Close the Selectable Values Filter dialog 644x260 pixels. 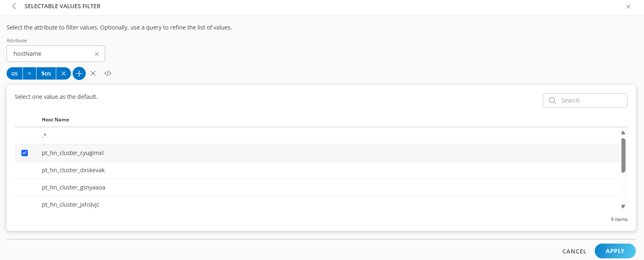click(x=628, y=7)
